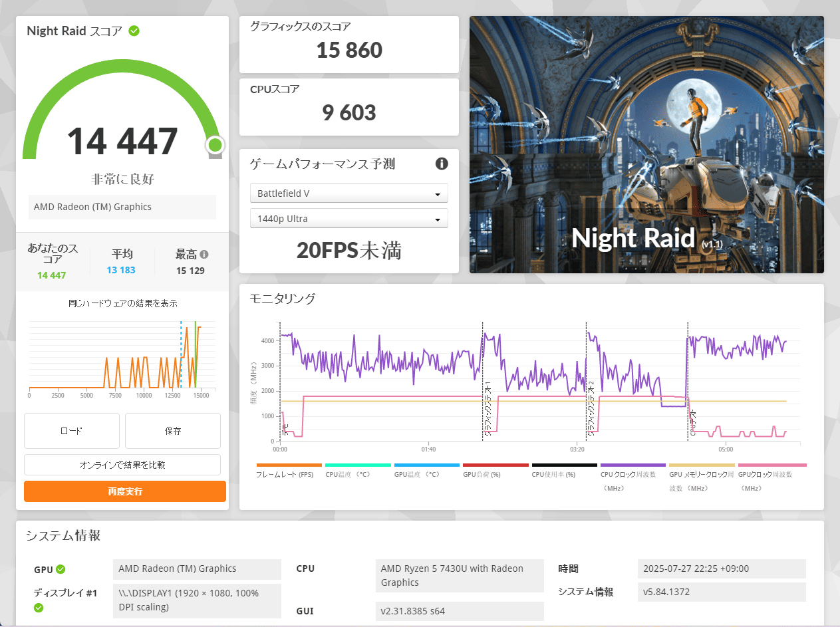The height and width of the screenshot is (627, 840).
Task: Click the Night Raid benchmark preview image
Action: tap(646, 144)
